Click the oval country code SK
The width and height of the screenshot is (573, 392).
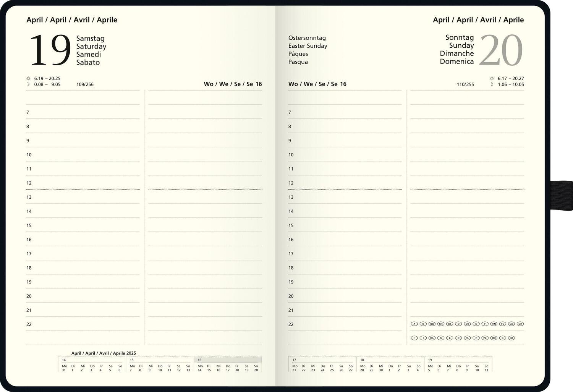[x=511, y=338]
